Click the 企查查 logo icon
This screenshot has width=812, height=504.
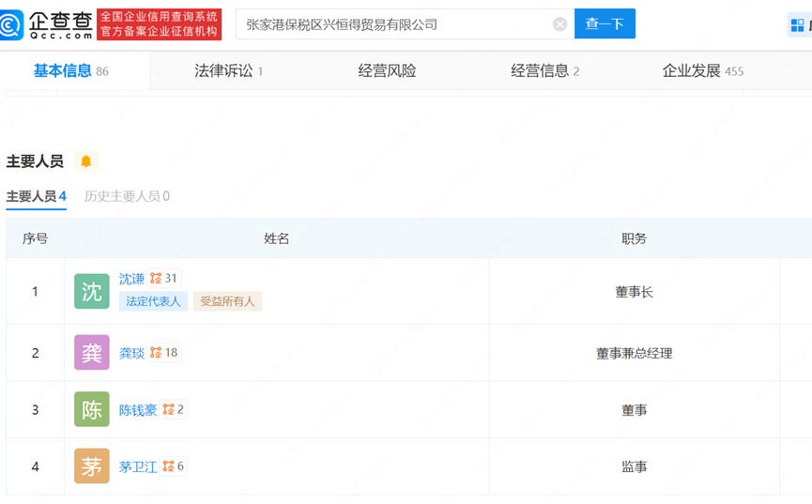[11, 24]
